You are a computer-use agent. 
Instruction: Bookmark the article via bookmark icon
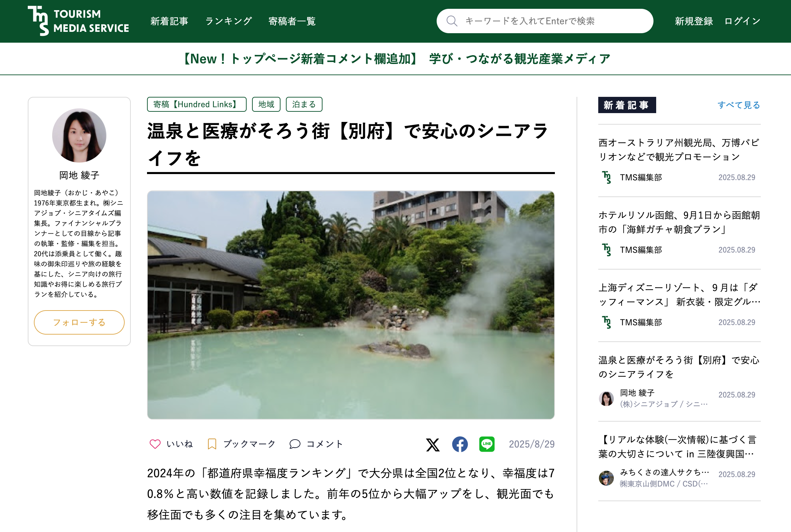(212, 444)
